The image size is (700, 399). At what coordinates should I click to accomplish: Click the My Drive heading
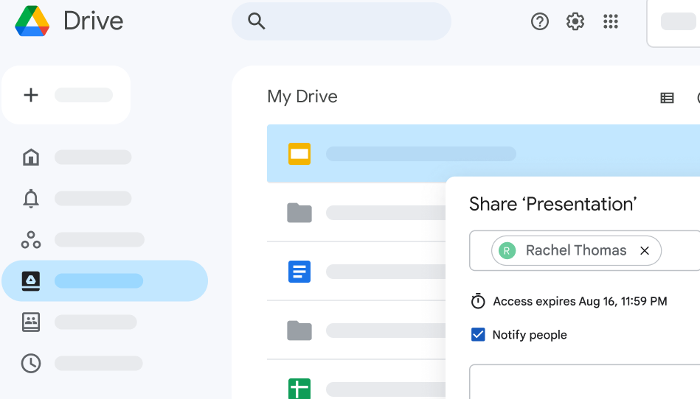click(x=302, y=97)
